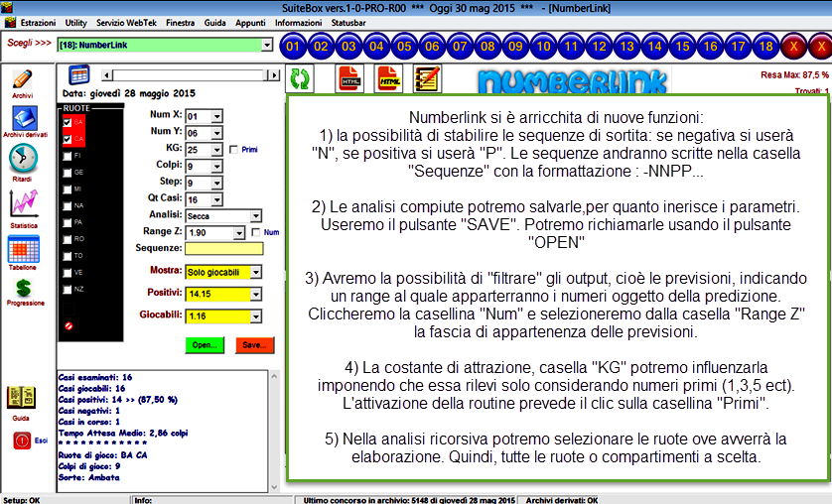The height and width of the screenshot is (504, 832).
Task: Click blue round button 03
Action: 348,46
